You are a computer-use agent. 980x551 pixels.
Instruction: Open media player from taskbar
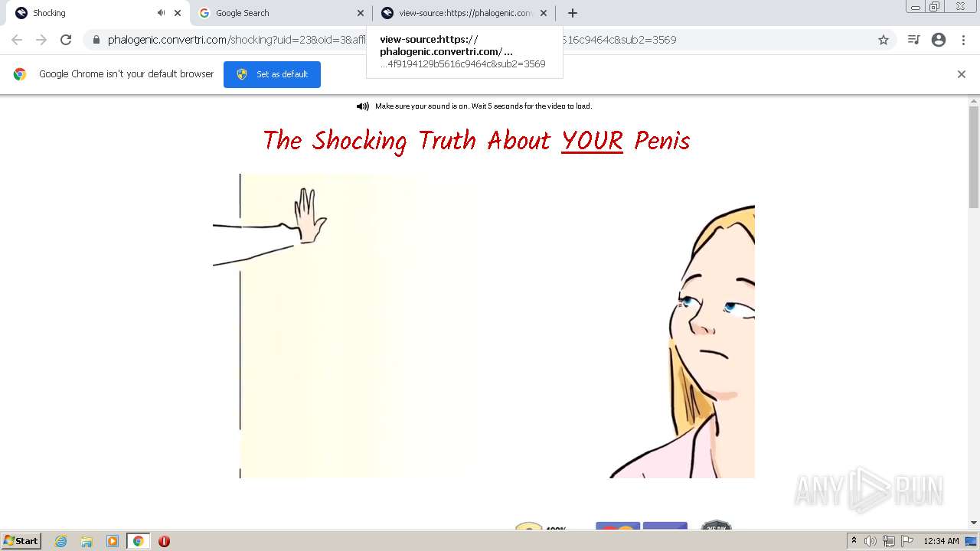pos(113,541)
